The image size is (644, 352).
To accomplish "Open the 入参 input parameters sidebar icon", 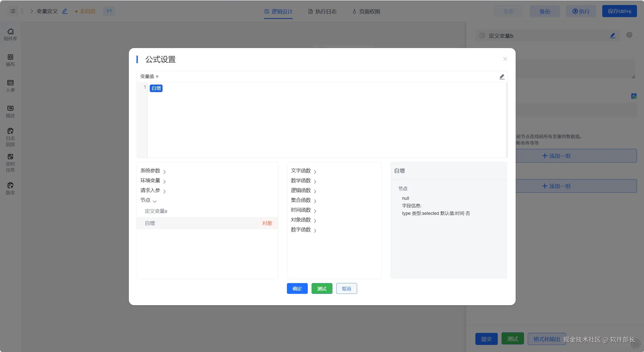I will coord(10,86).
